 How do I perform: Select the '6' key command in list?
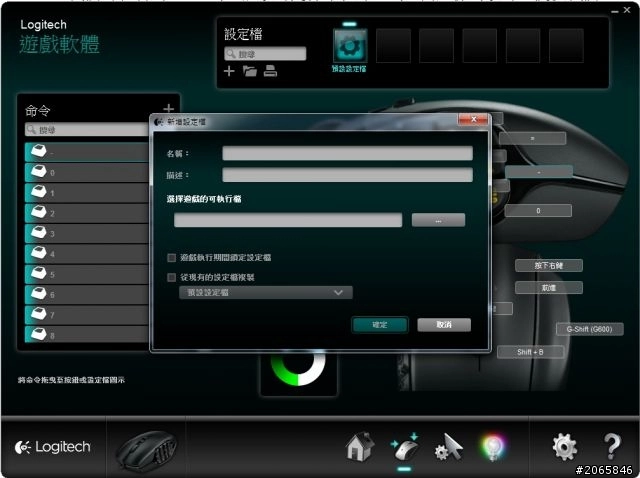[x=87, y=295]
